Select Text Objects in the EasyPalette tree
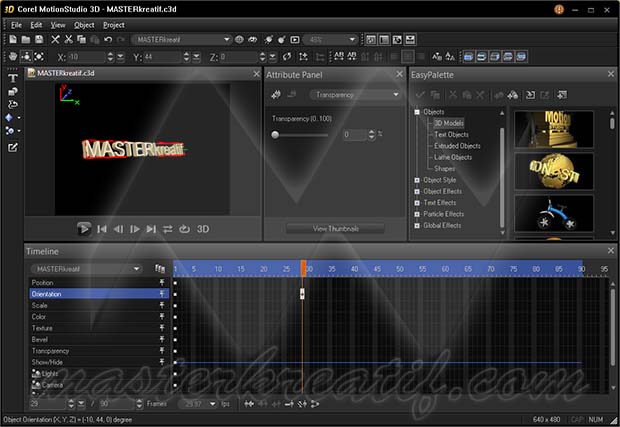Screen dimensions: 620x427 click(x=451, y=134)
